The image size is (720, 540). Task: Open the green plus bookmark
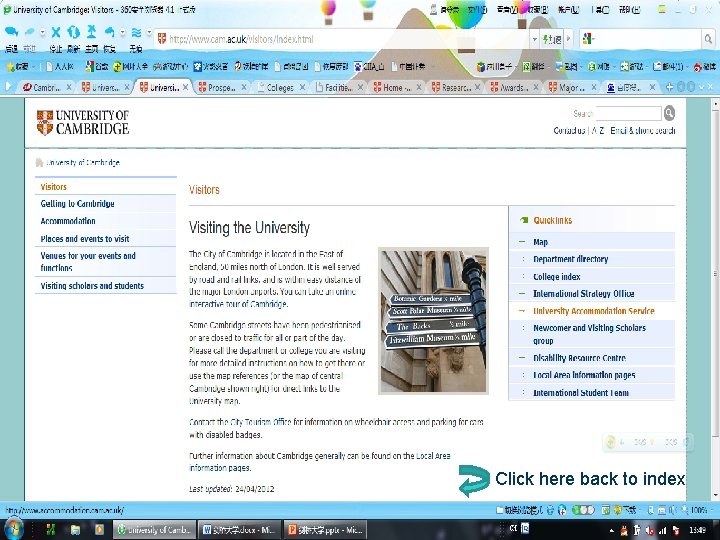[x=130, y=67]
